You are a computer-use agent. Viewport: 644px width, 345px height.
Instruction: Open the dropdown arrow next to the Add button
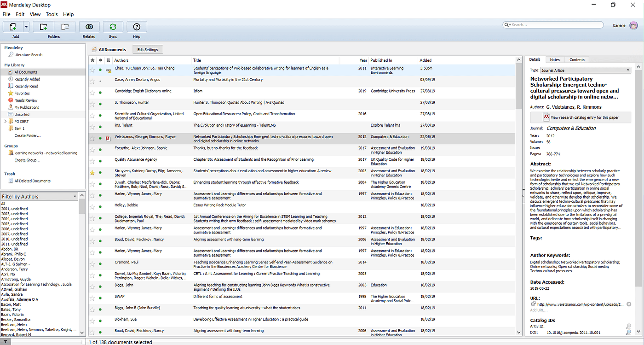pos(26,27)
